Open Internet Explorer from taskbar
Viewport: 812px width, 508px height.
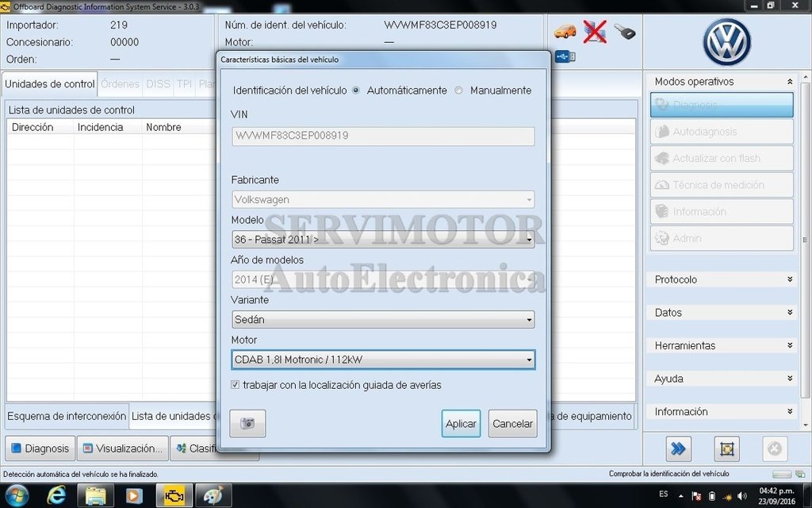pyautogui.click(x=56, y=495)
